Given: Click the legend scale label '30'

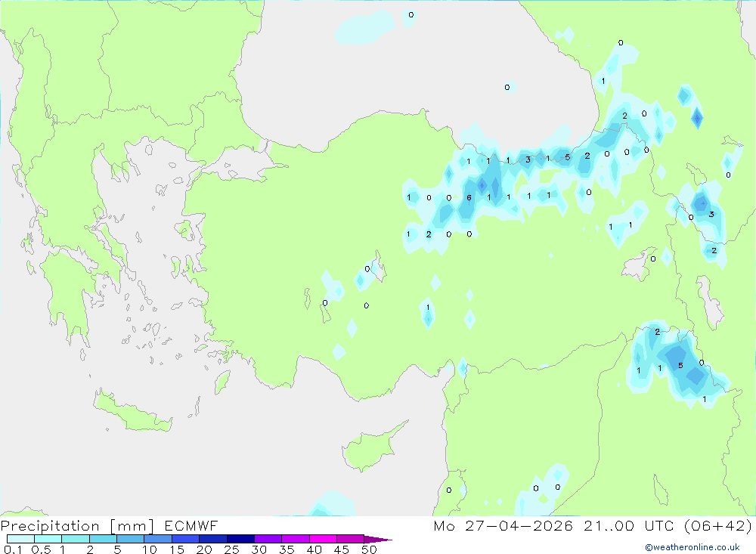Looking at the screenshot, I should pos(259,549).
